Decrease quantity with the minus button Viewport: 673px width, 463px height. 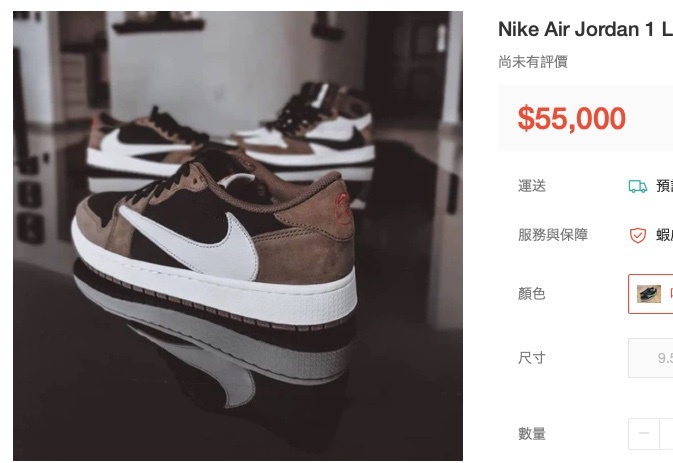[644, 433]
